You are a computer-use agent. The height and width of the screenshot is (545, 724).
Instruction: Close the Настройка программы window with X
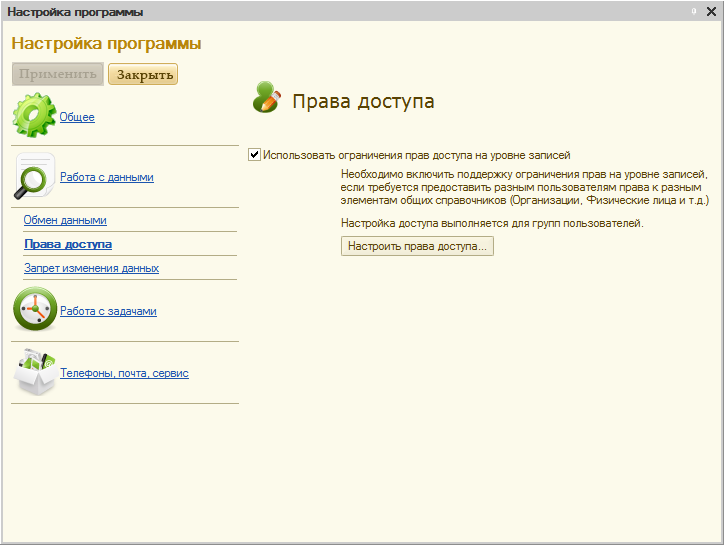click(709, 12)
